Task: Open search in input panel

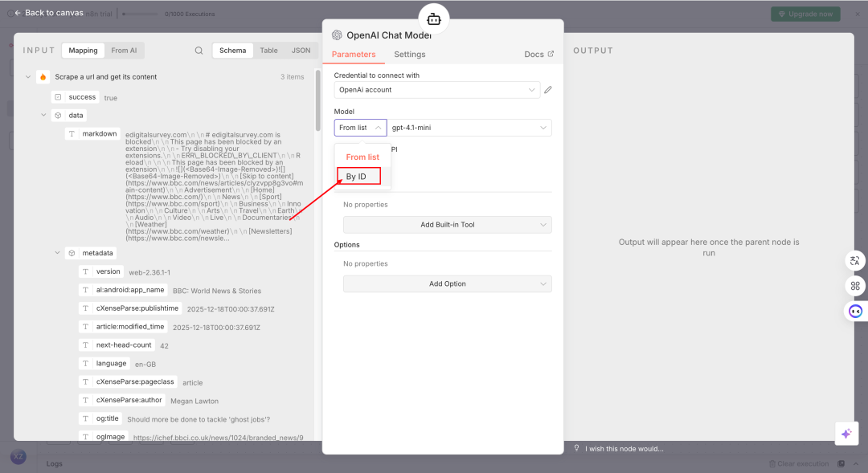Action: [199, 51]
